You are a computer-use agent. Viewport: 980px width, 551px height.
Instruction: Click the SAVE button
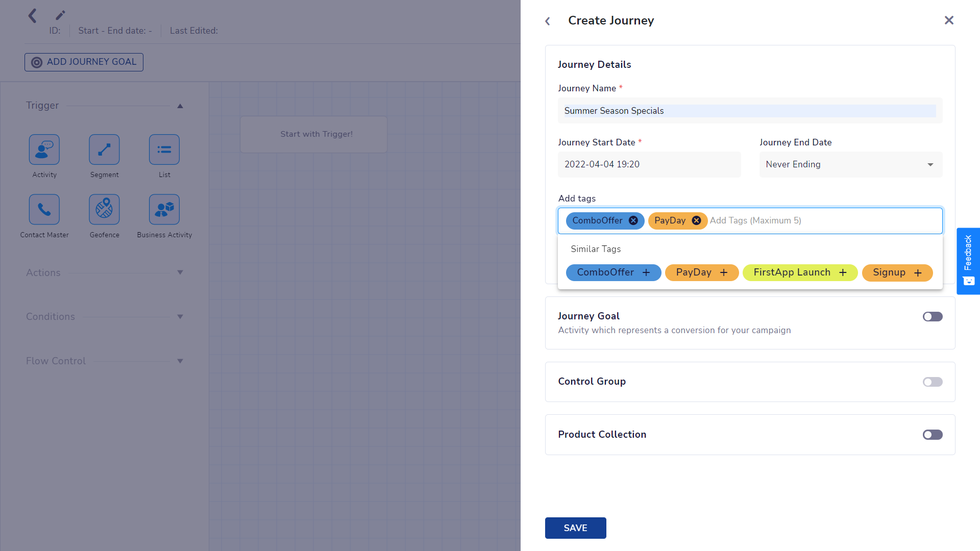click(x=575, y=528)
